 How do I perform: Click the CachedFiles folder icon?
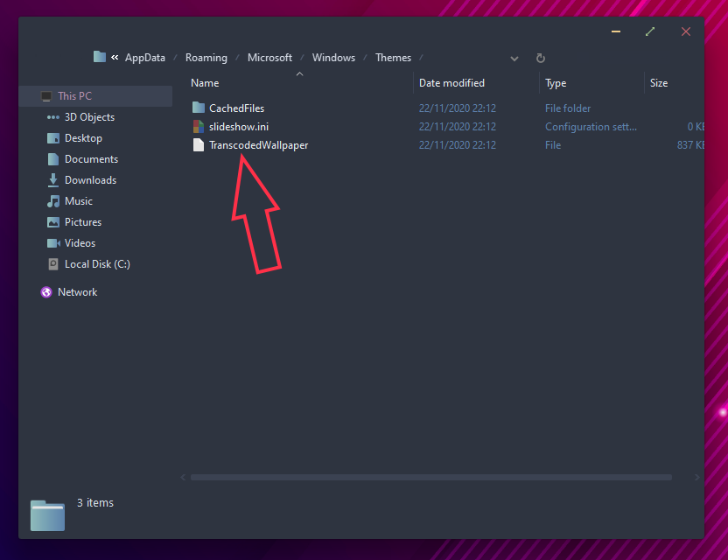coord(198,108)
